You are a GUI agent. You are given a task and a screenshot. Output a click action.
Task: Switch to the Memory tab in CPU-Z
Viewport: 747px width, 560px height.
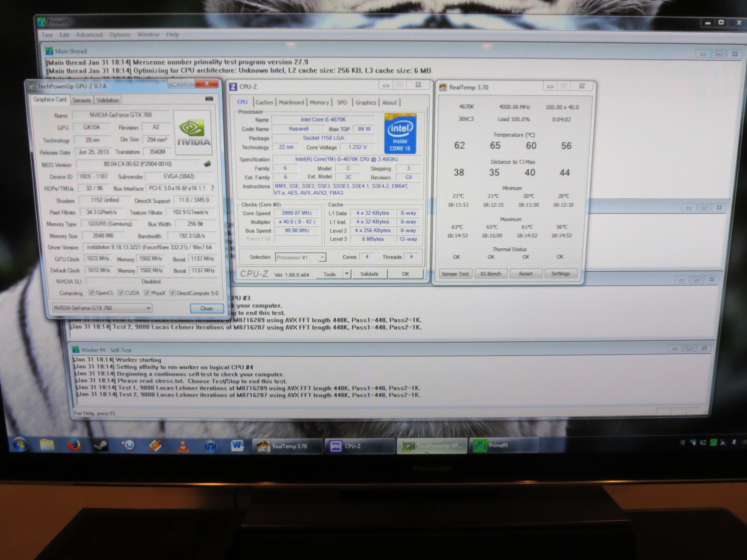tap(319, 102)
